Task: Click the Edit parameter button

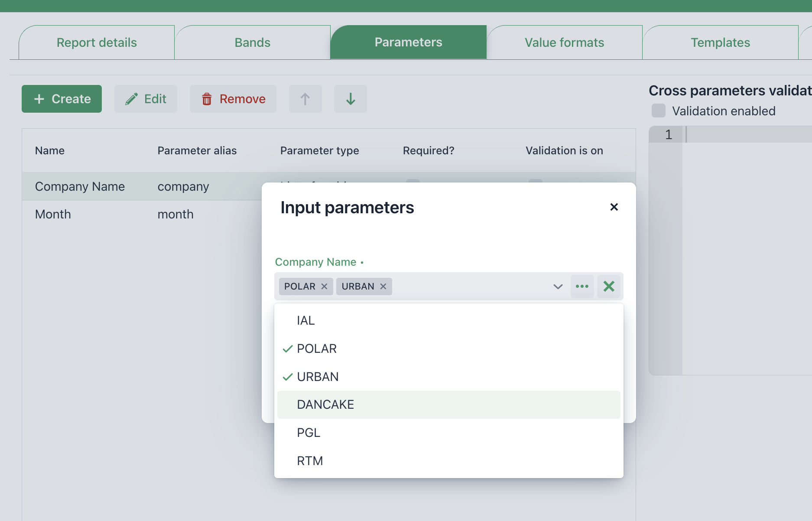Action: pyautogui.click(x=146, y=99)
